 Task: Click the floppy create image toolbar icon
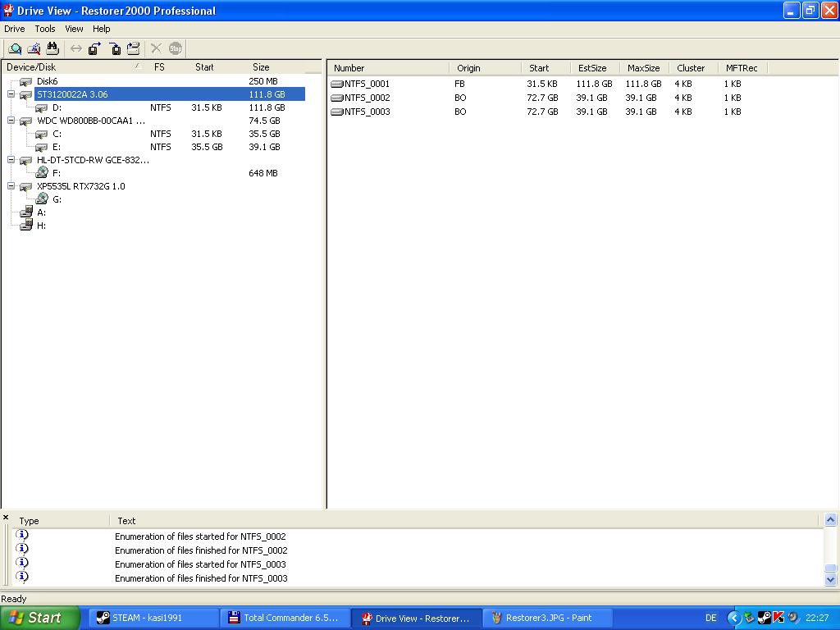tap(95, 48)
